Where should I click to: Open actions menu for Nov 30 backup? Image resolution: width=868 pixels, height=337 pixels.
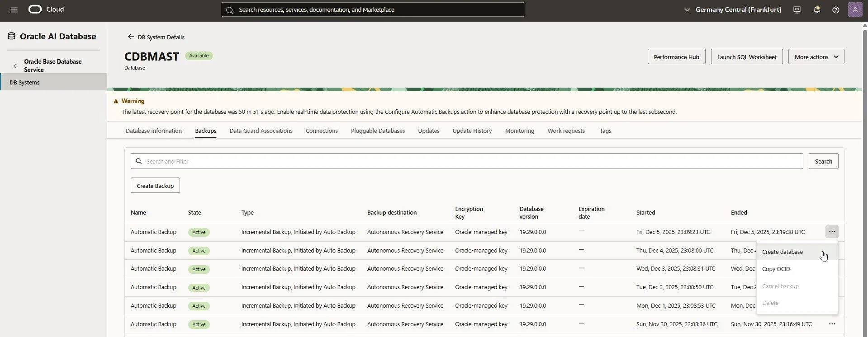pos(832,324)
